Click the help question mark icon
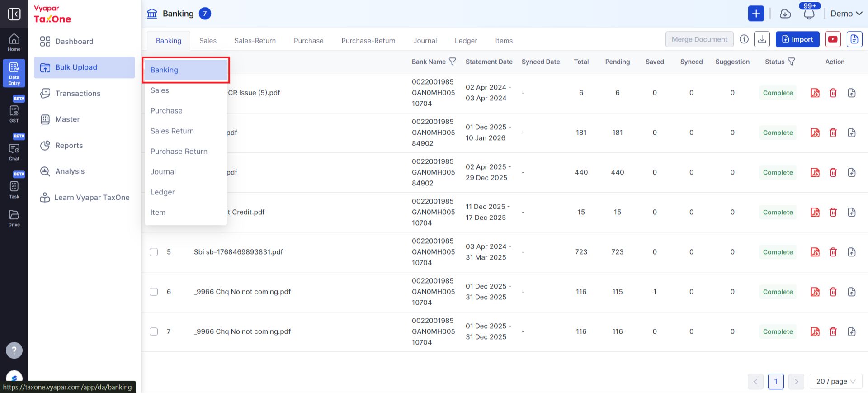 point(14,350)
